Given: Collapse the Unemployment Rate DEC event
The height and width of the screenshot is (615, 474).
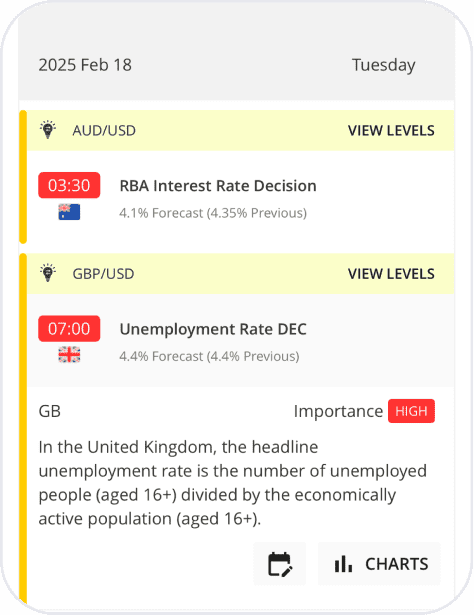Looking at the screenshot, I should (240, 340).
